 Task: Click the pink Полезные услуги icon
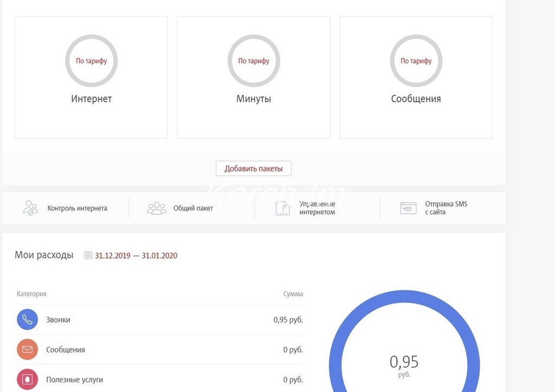[27, 380]
